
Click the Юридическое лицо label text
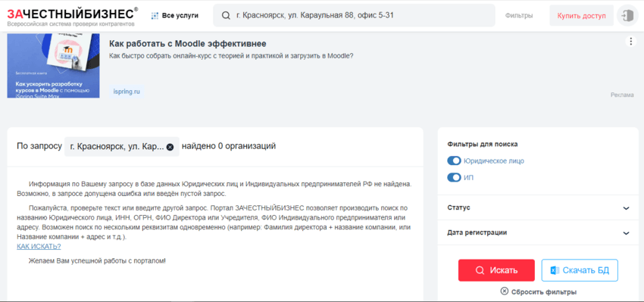click(494, 161)
